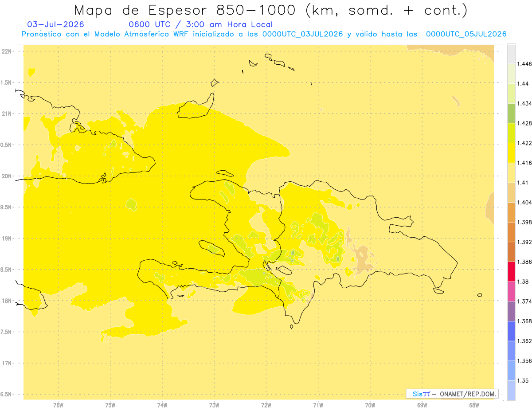Image resolution: width=532 pixels, height=411 pixels.
Task: Click the green legend swatch above 1.428
Action: (x=511, y=113)
